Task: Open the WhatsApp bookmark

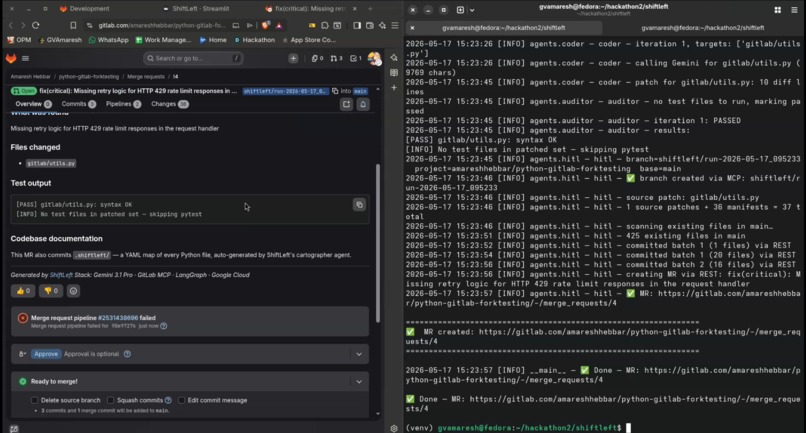Action: (108, 40)
